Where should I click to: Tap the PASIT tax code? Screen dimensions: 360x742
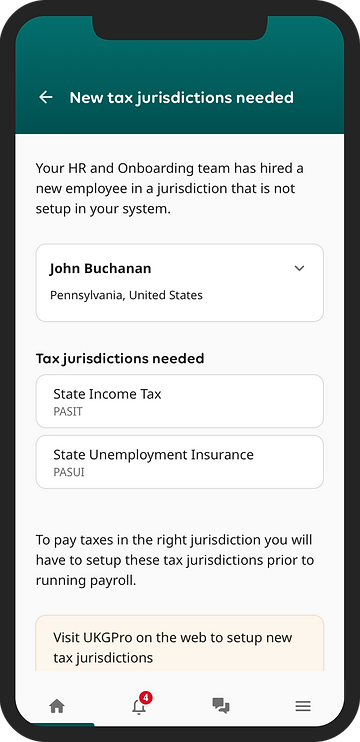click(68, 412)
